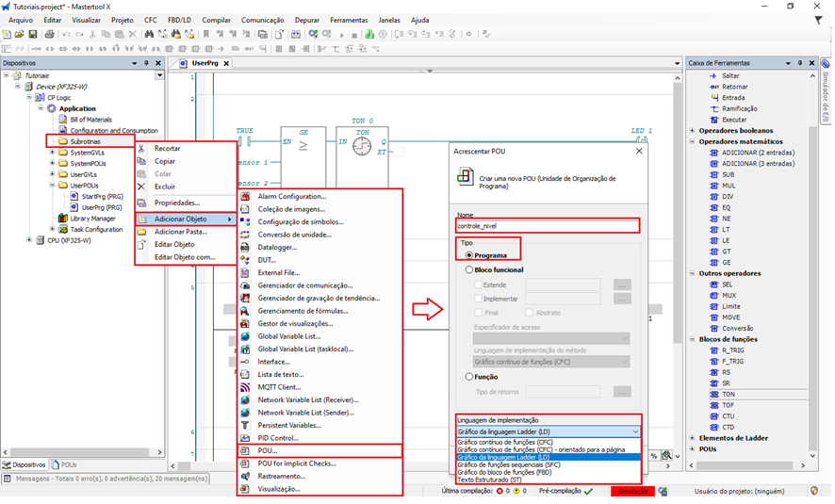This screenshot has width=835, height=504.
Task: Click the Recortar scissors icon in context menu
Action: click(143, 149)
